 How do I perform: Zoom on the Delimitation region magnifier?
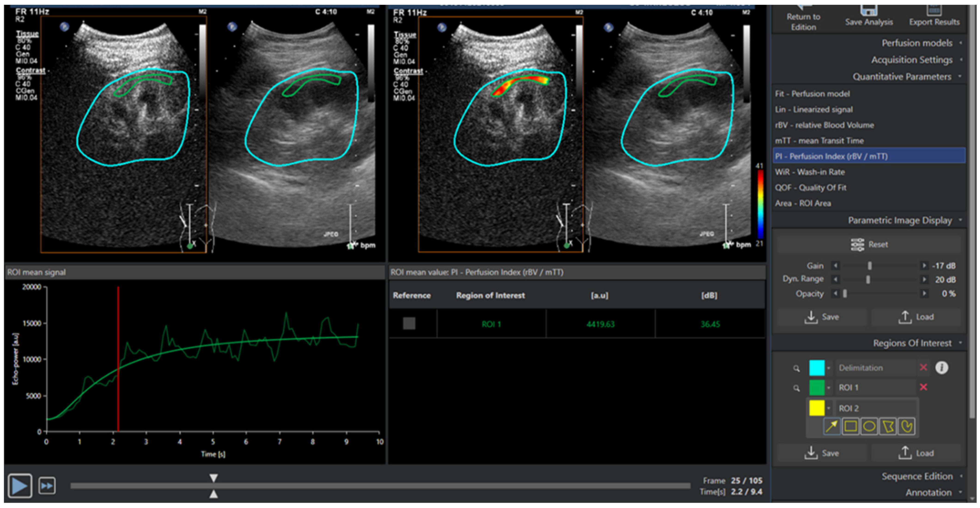pyautogui.click(x=797, y=368)
